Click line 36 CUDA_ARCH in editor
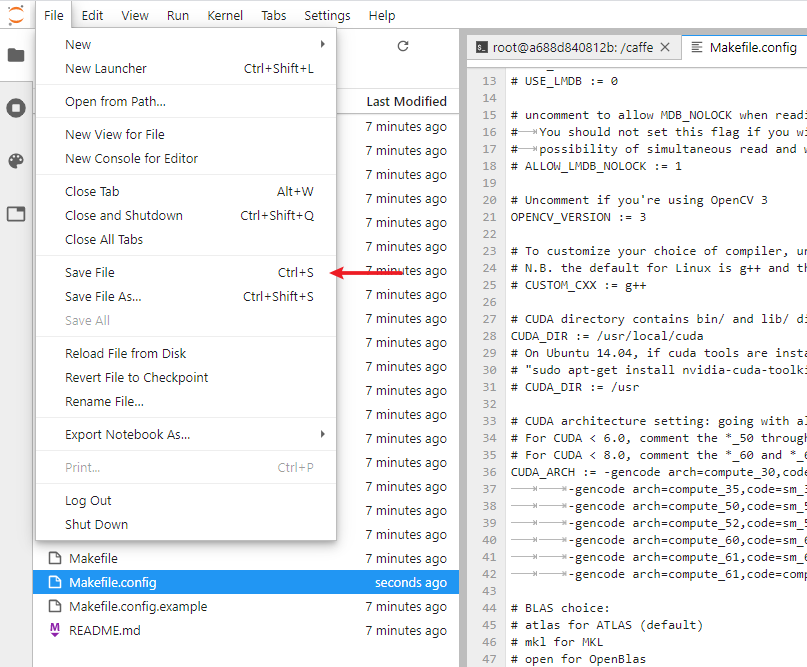Screen dimensions: 807x667 [658, 472]
